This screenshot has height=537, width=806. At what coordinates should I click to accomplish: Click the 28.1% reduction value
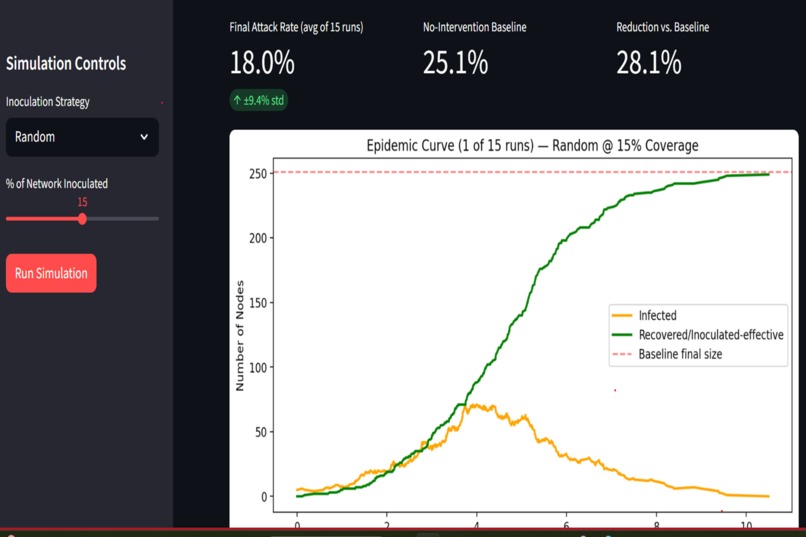click(x=649, y=63)
